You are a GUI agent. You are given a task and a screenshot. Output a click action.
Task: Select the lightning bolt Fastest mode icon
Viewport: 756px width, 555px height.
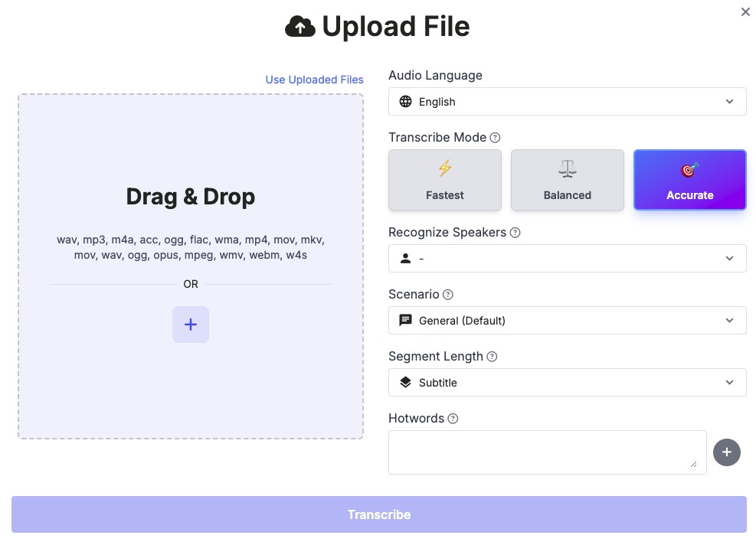point(445,169)
